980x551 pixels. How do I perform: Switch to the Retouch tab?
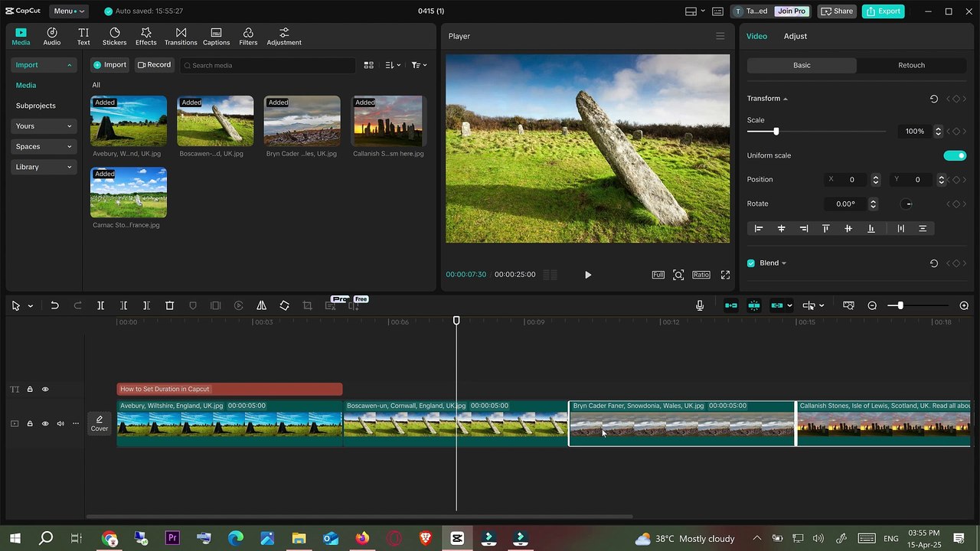click(911, 65)
